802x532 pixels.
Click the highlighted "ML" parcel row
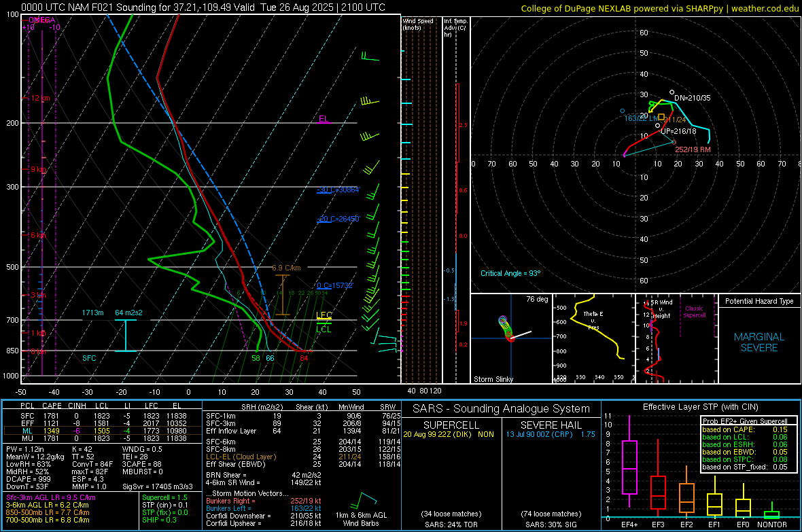(x=103, y=431)
